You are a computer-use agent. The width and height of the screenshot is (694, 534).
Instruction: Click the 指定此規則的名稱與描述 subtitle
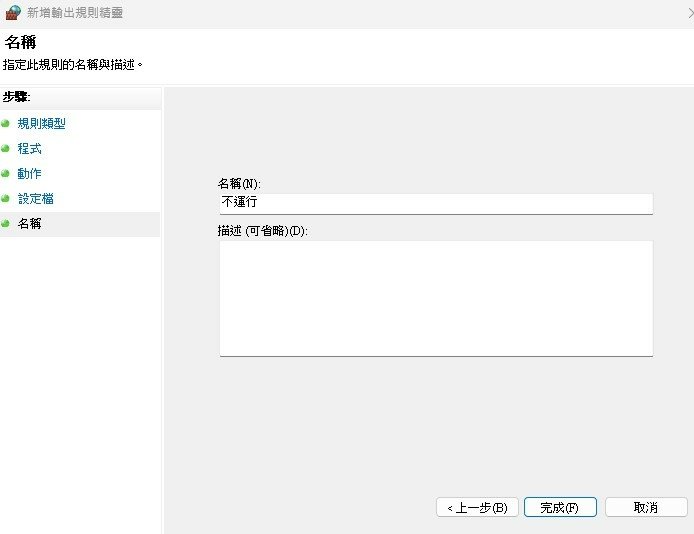pos(73,65)
